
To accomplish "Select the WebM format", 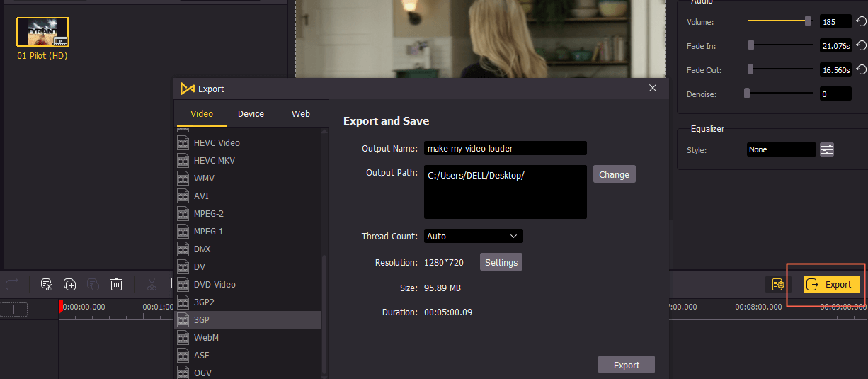I will tap(248, 337).
